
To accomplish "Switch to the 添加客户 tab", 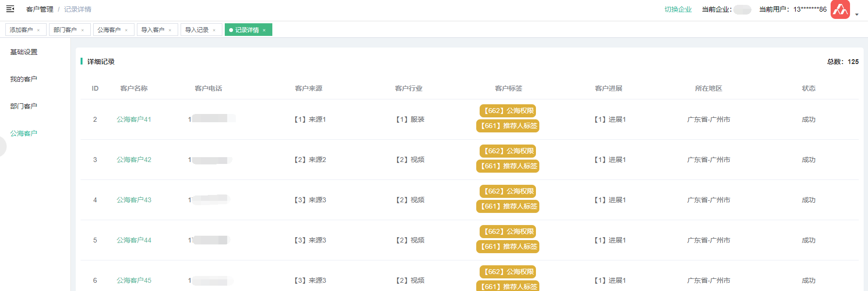I will pos(21,30).
